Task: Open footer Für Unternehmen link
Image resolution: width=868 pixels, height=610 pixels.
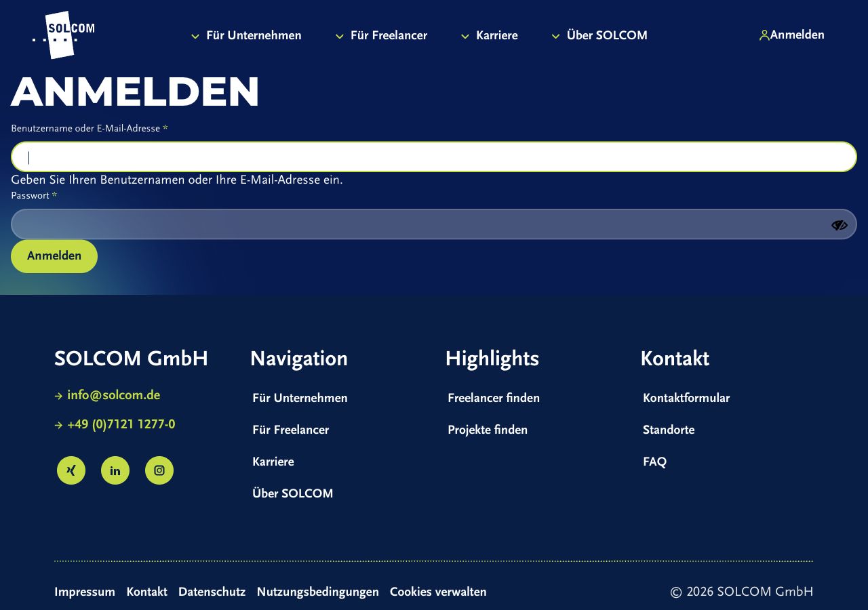Action: coord(300,398)
